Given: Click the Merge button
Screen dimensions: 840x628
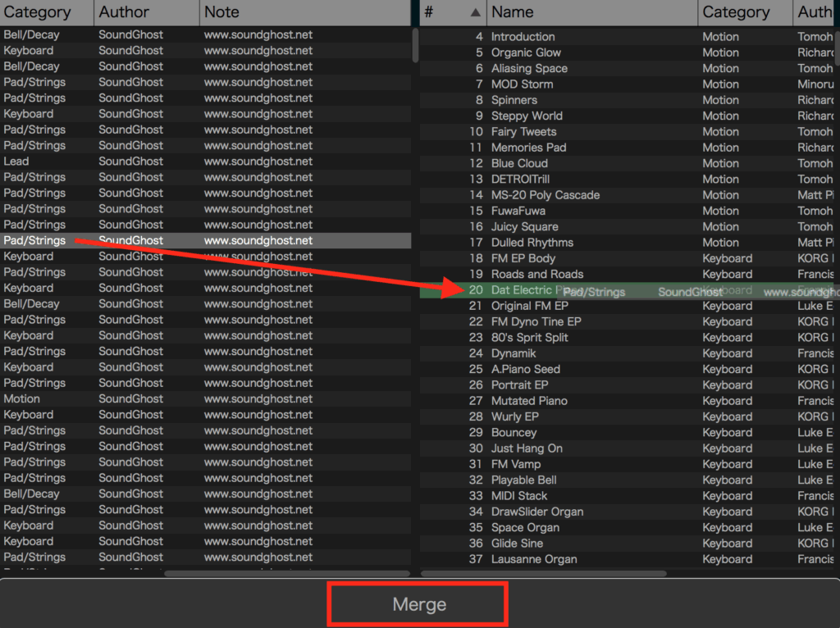Looking at the screenshot, I should pyautogui.click(x=418, y=604).
